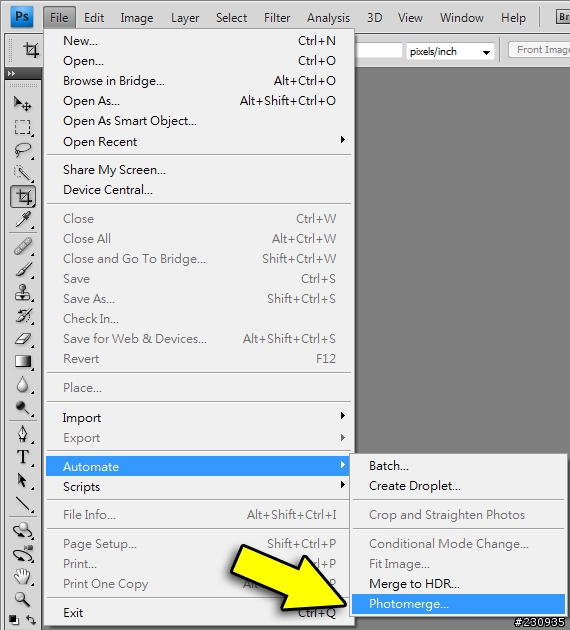Select the Hand tool
The image size is (570, 630).
click(22, 576)
